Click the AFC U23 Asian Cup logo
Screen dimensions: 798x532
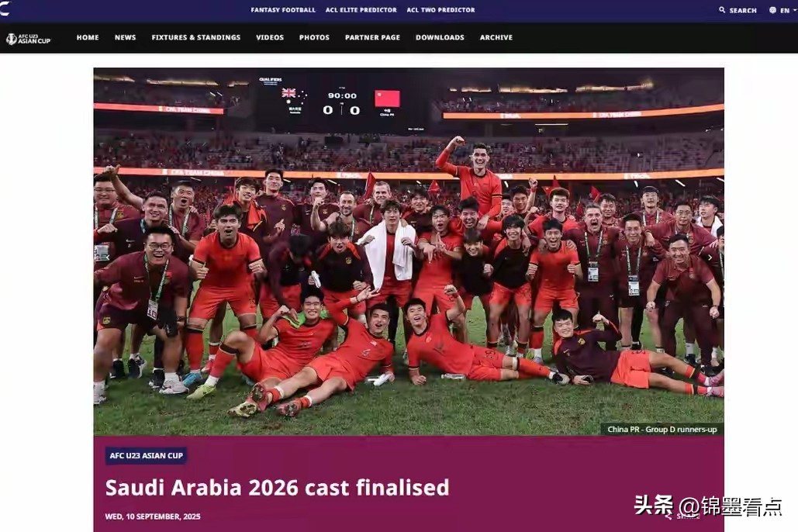click(x=29, y=39)
